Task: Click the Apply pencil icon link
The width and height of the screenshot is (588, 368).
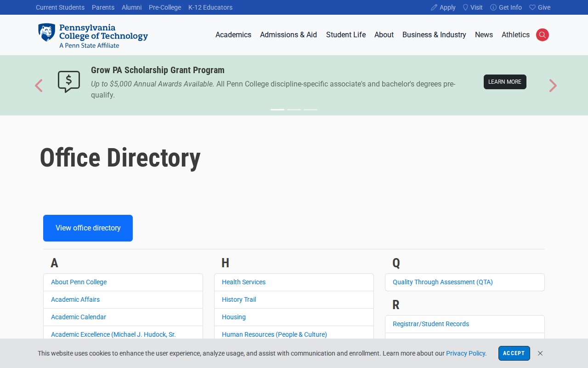Action: click(443, 7)
